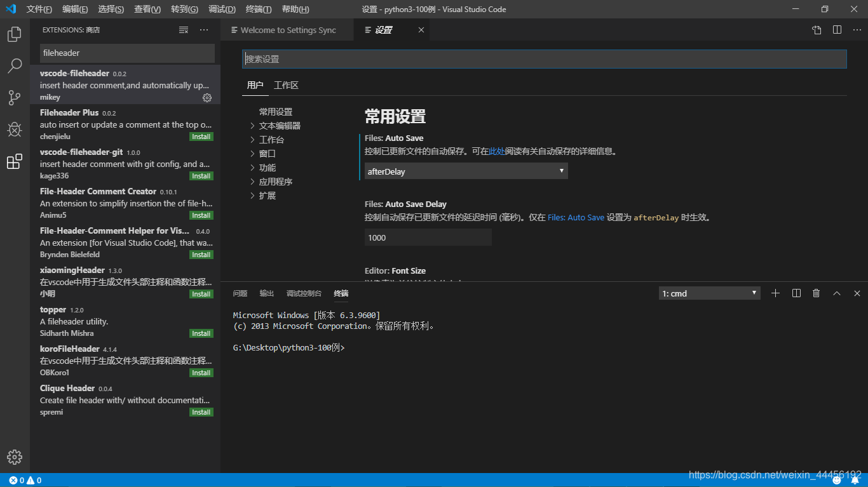Image resolution: width=868 pixels, height=487 pixels.
Task: Open the 转到(G) menu
Action: pos(184,9)
